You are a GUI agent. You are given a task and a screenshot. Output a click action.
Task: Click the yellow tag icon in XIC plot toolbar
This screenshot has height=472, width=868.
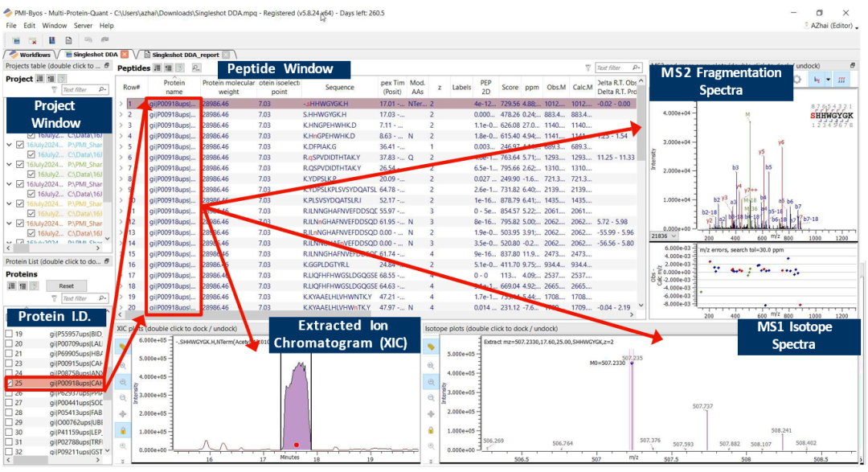point(123,346)
